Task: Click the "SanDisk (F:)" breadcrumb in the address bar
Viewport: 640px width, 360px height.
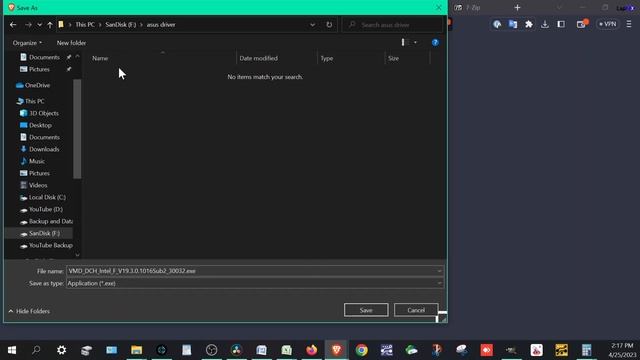Action: [x=120, y=24]
